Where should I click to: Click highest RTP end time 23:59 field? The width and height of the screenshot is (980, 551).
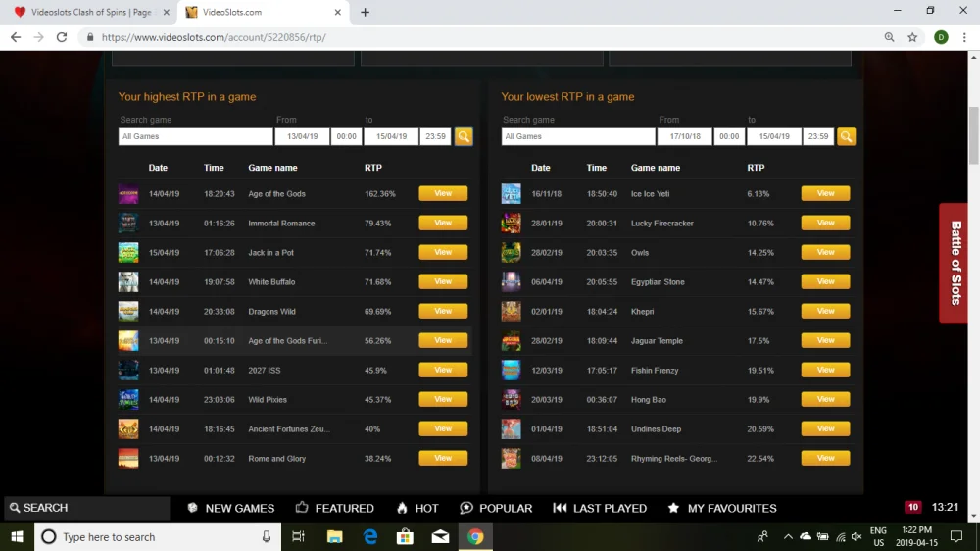[x=436, y=136]
